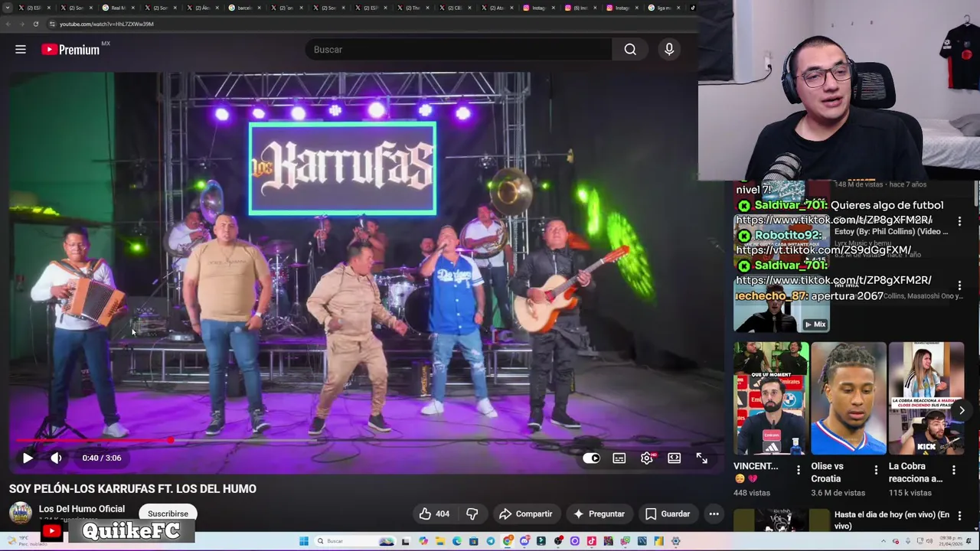Switch to the liga mx browser tab
Image resolution: width=980 pixels, height=551 pixels.
pyautogui.click(x=663, y=8)
